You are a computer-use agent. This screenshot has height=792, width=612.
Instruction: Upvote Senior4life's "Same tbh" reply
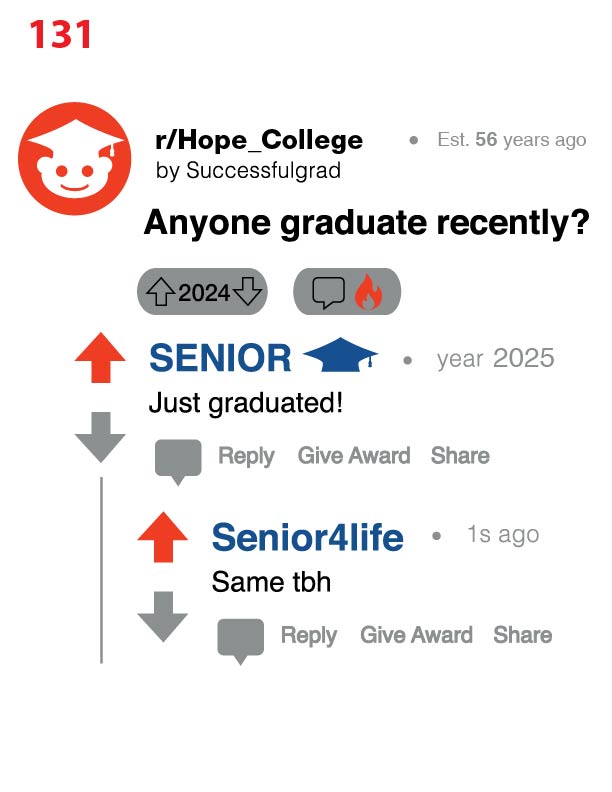click(162, 538)
